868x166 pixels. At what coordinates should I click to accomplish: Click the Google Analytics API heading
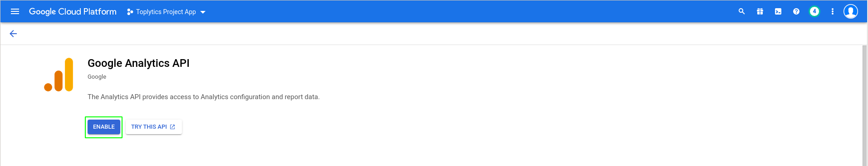click(x=138, y=63)
